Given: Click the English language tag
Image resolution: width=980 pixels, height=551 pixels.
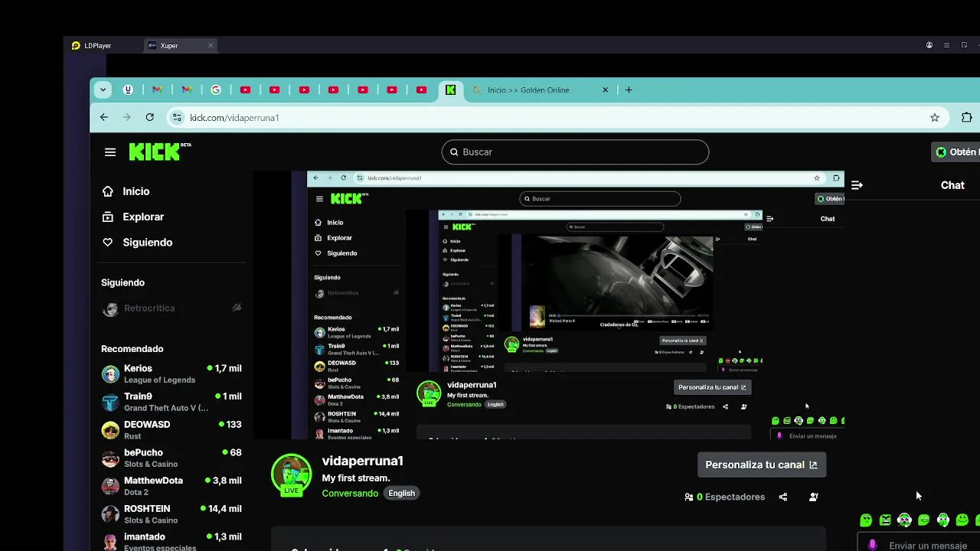Looking at the screenshot, I should [x=401, y=494].
